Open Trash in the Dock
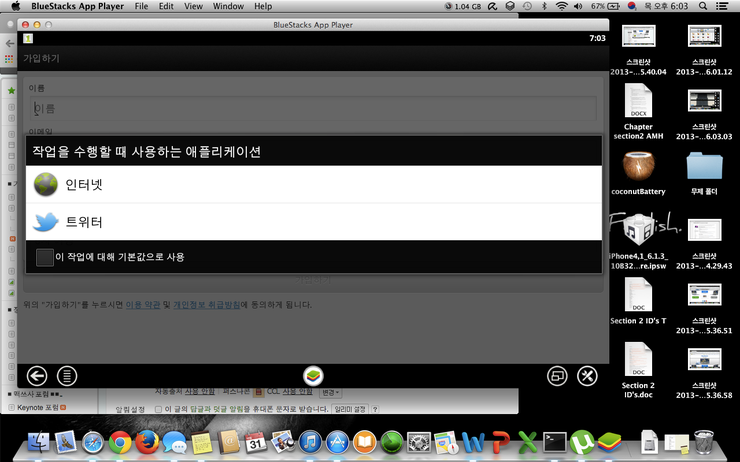 (703, 442)
